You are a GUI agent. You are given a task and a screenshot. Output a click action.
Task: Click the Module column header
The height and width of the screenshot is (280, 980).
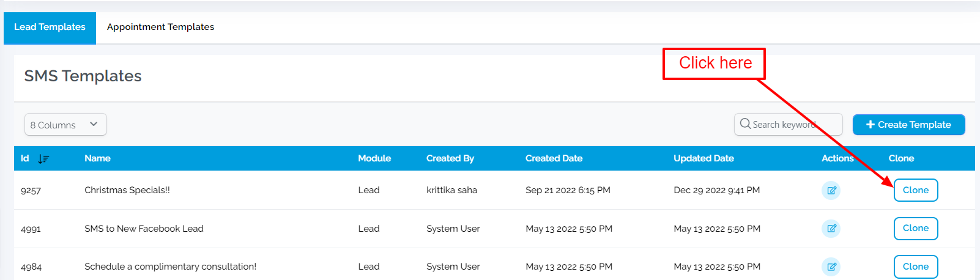pyautogui.click(x=374, y=158)
